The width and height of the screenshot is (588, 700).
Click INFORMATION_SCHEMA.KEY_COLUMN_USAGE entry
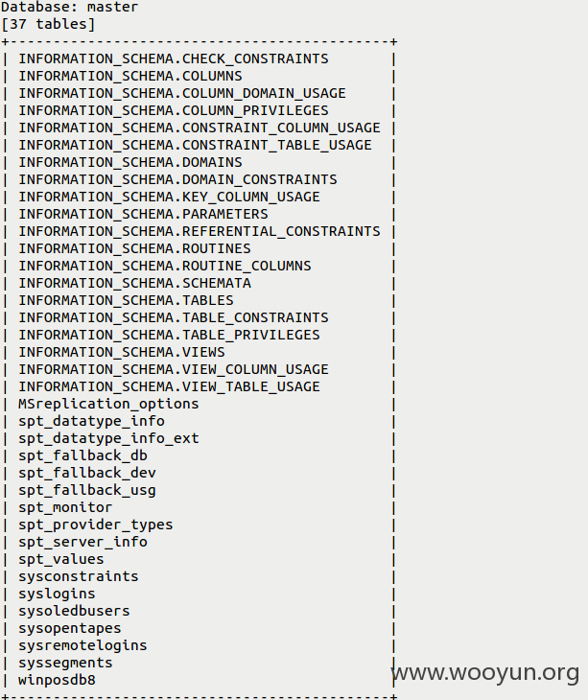[169, 197]
